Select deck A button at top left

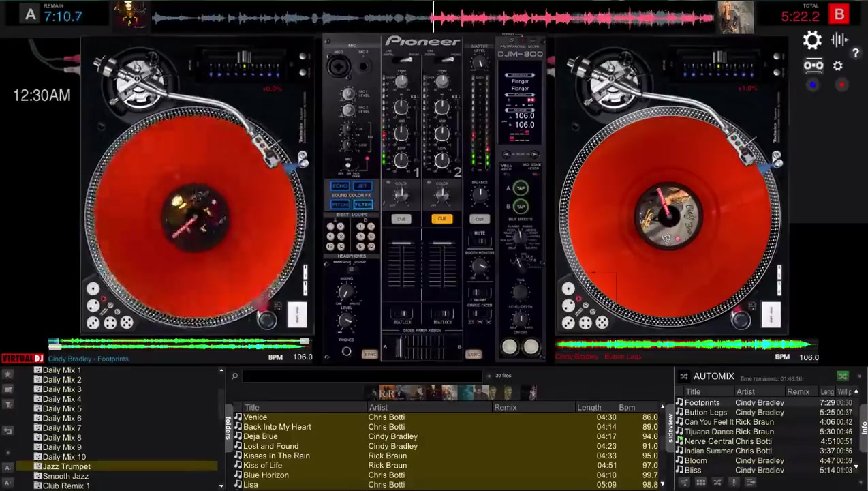[30, 14]
